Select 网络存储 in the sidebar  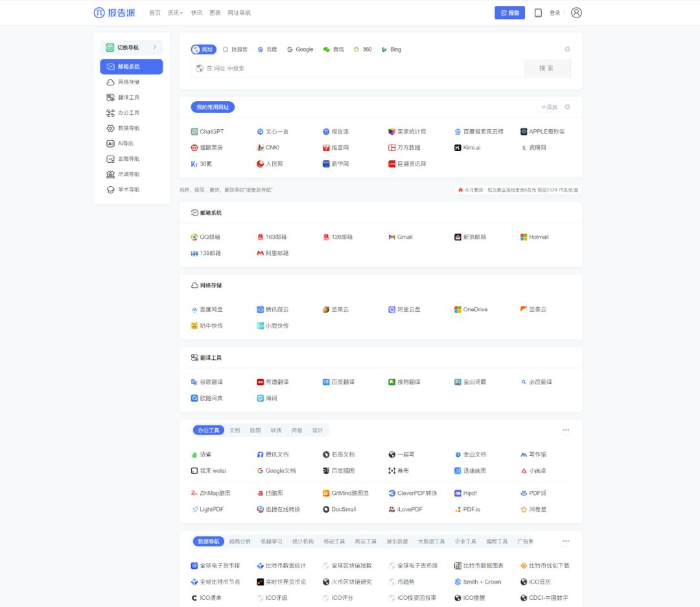pos(131,82)
